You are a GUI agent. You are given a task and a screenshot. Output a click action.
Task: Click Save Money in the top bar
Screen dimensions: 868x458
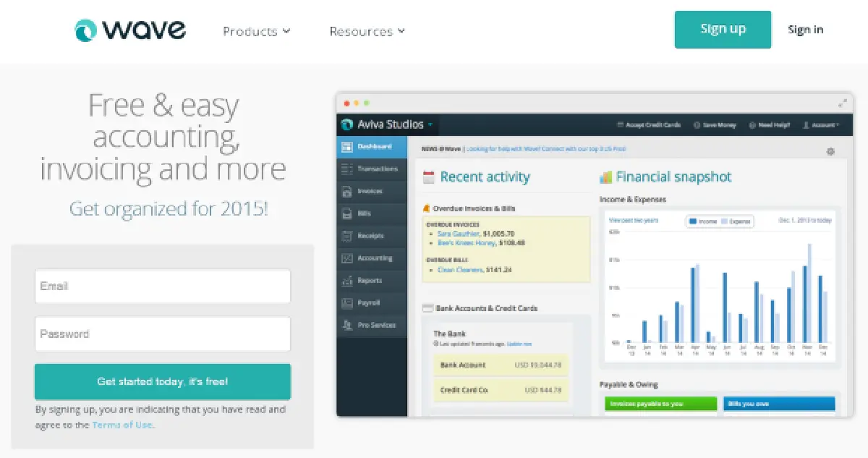pyautogui.click(x=715, y=125)
